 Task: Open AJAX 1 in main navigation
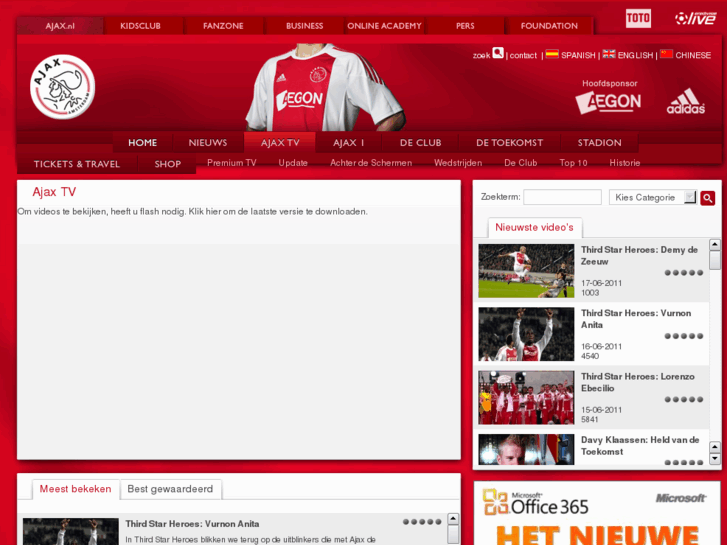click(x=349, y=142)
